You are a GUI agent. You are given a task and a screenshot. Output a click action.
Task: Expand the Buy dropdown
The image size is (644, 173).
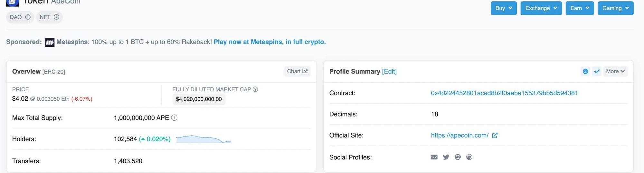click(504, 8)
